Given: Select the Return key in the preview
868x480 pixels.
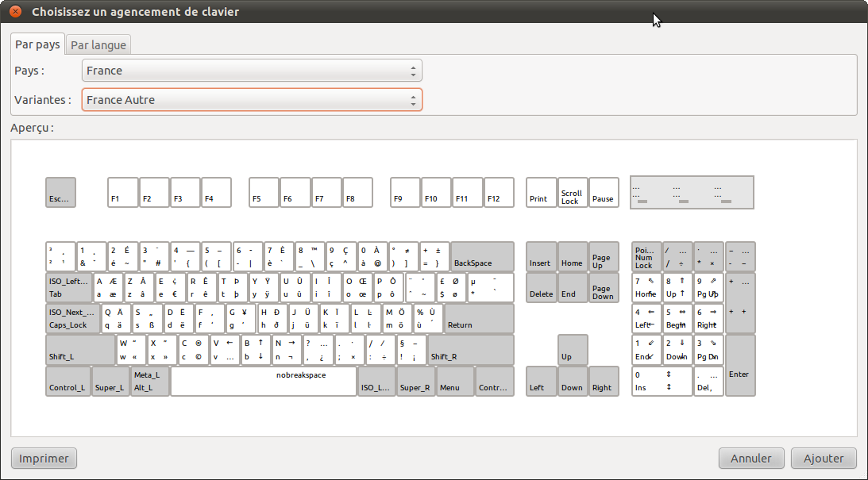Looking at the screenshot, I should click(x=479, y=318).
